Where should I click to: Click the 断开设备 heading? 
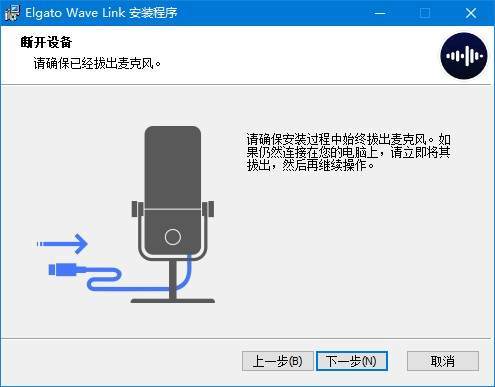tap(46, 42)
